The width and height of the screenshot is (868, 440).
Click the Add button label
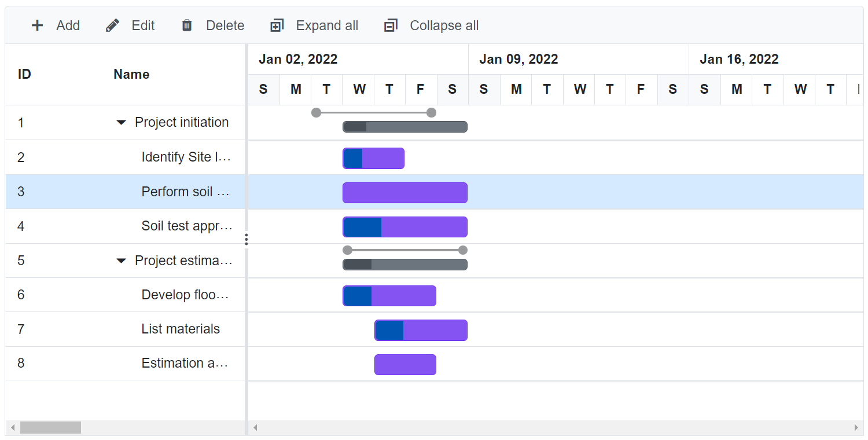(68, 25)
